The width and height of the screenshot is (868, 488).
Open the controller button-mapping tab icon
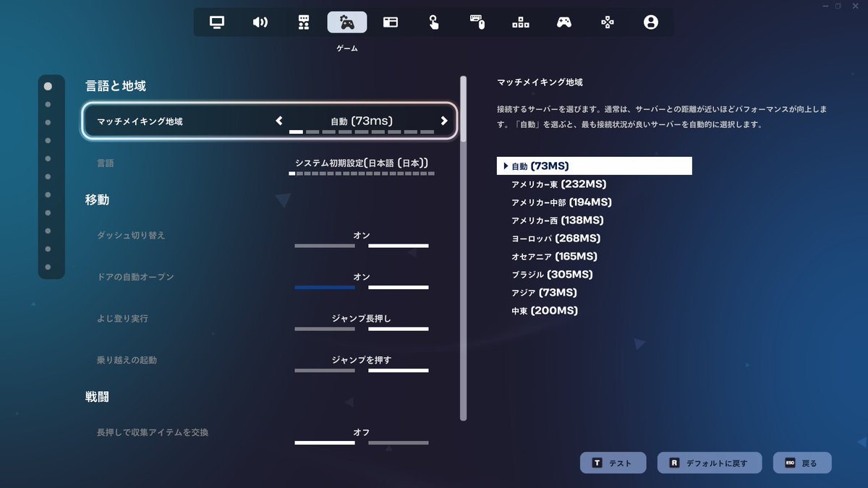608,22
